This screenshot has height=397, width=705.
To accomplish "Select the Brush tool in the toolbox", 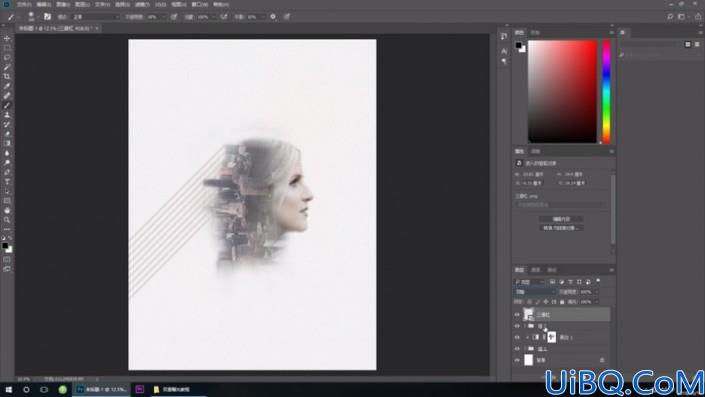I will point(7,105).
